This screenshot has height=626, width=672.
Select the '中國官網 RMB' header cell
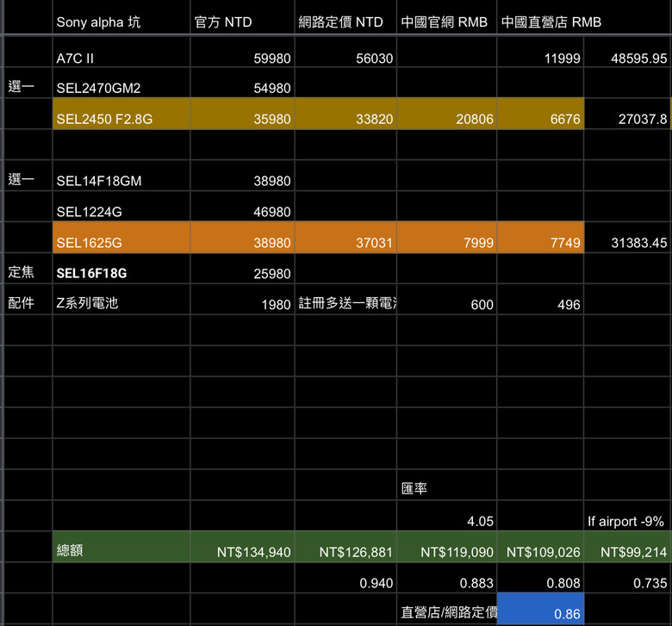446,17
